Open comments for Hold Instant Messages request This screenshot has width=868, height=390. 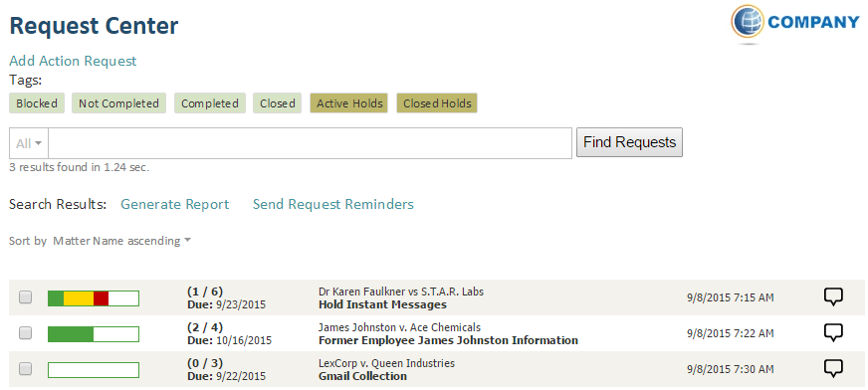tap(833, 297)
